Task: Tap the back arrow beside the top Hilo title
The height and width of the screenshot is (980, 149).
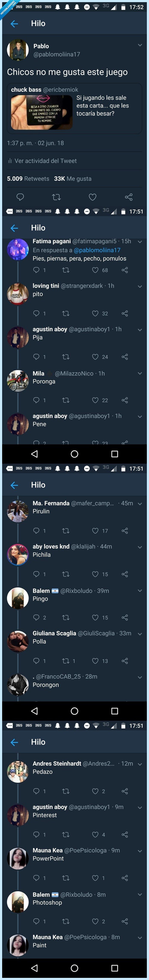Action: 15,24
